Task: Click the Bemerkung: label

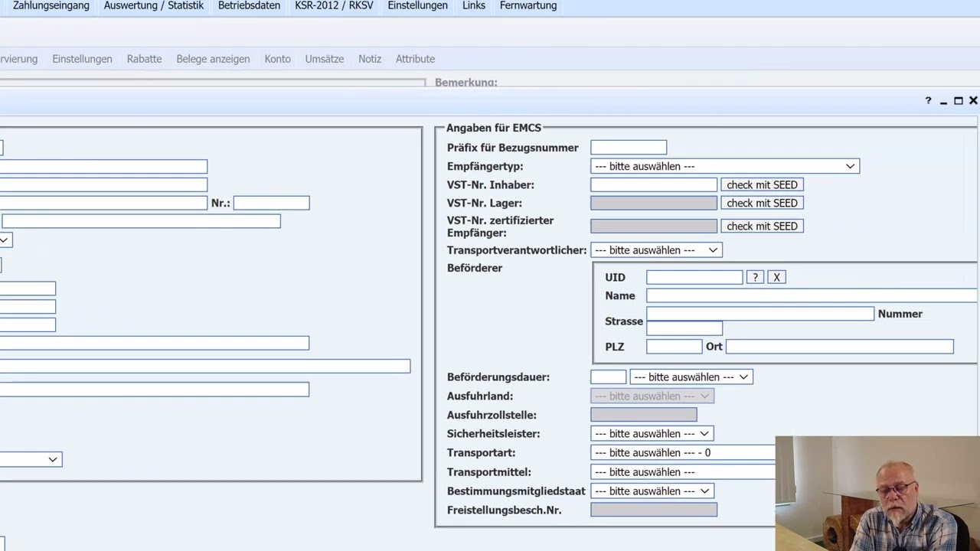Action: (466, 82)
